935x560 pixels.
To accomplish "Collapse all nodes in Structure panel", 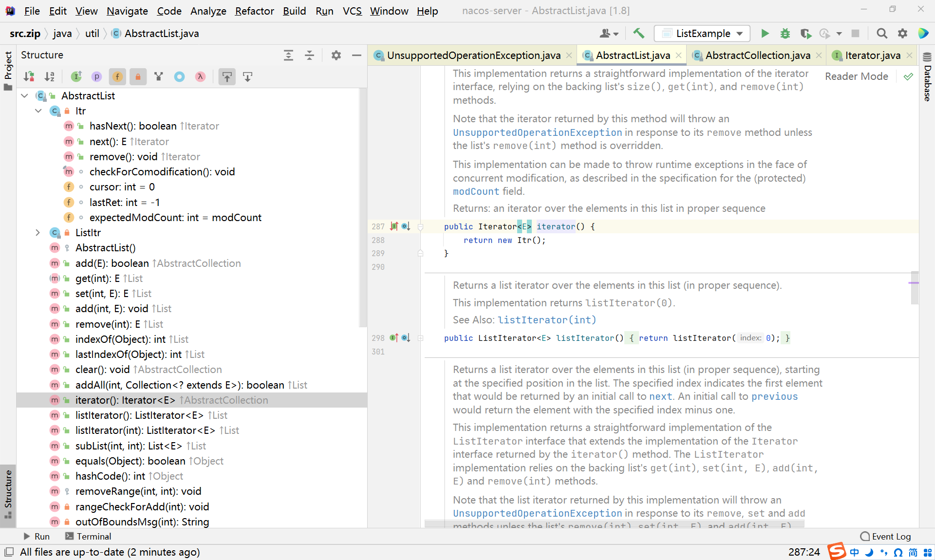I will coord(309,55).
